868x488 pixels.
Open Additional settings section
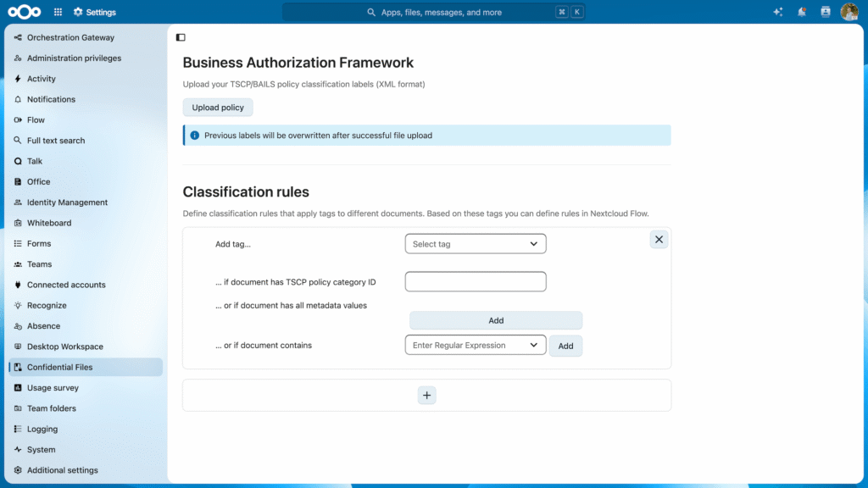point(86,470)
